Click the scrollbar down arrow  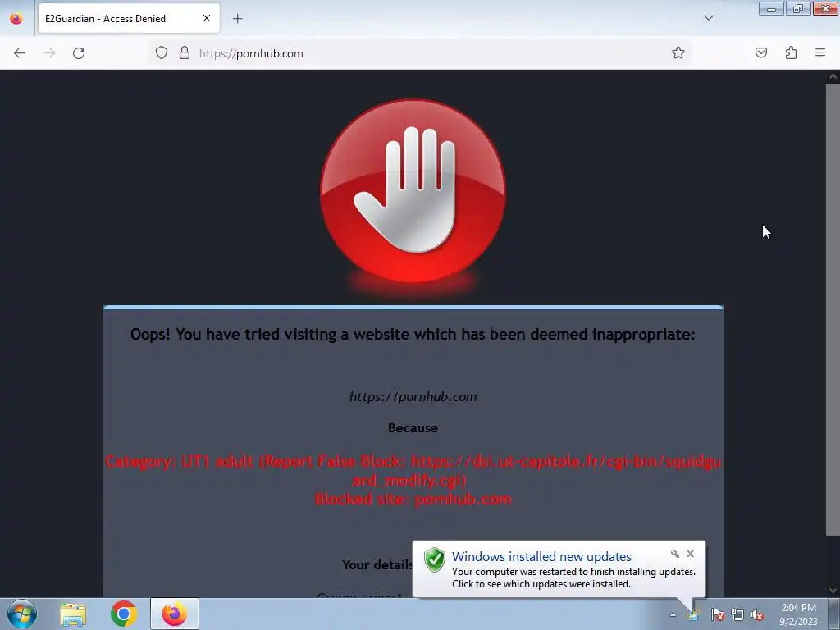[x=833, y=591]
